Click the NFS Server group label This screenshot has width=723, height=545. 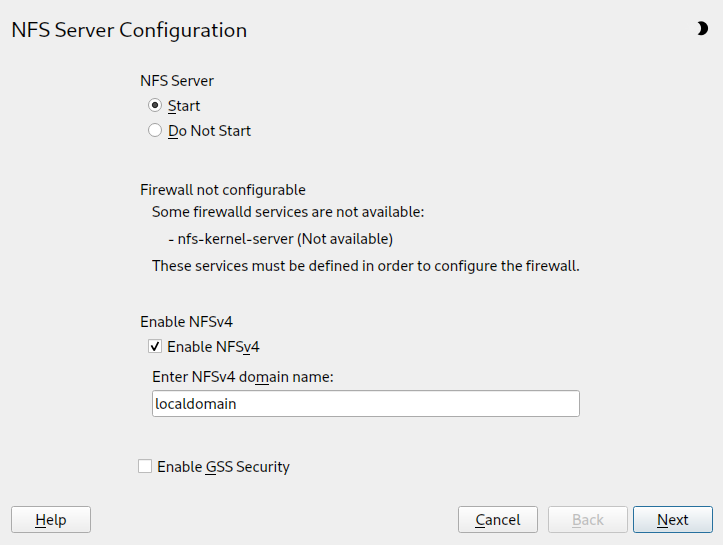tap(177, 81)
